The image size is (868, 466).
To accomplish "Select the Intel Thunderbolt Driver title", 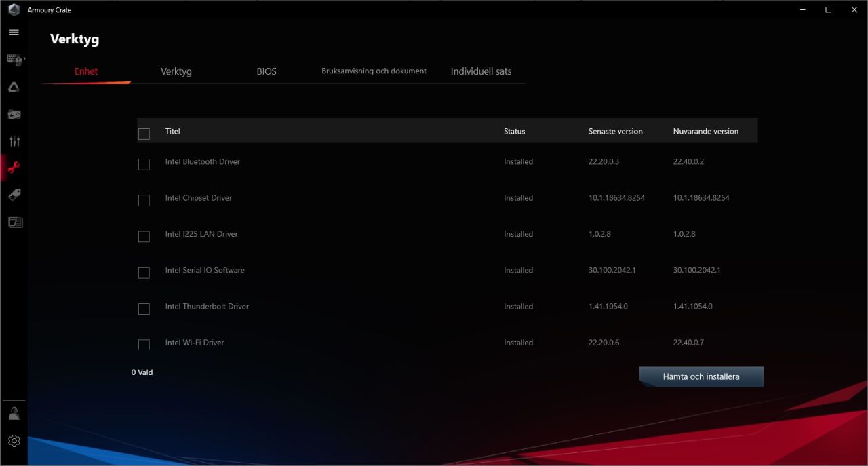I will click(207, 306).
